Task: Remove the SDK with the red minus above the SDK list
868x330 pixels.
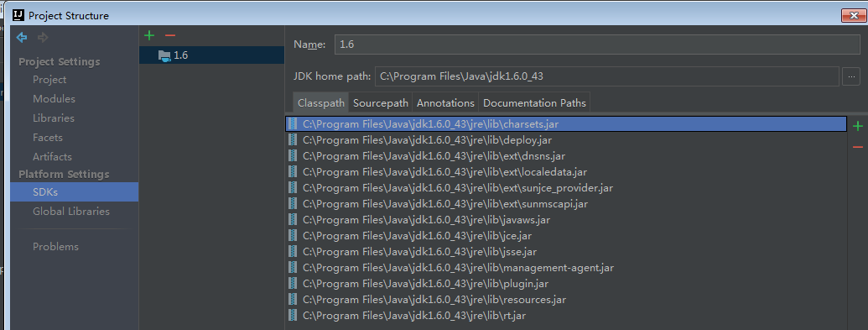Action: point(170,35)
